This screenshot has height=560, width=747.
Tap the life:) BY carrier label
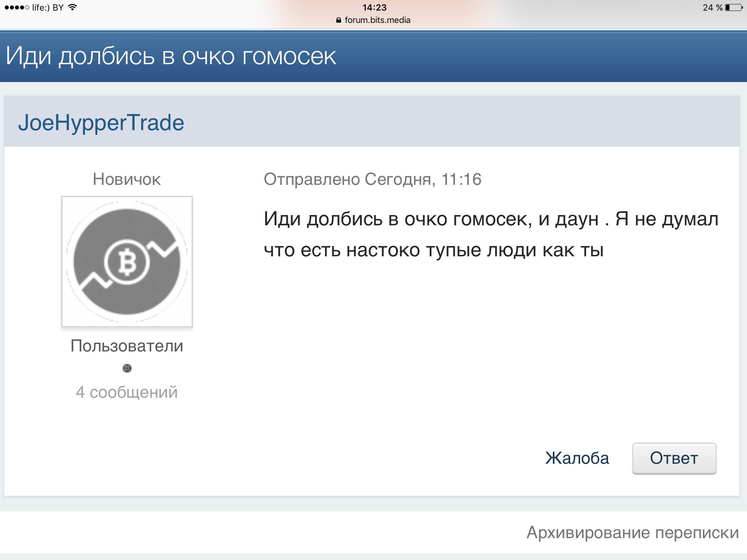pyautogui.click(x=48, y=7)
